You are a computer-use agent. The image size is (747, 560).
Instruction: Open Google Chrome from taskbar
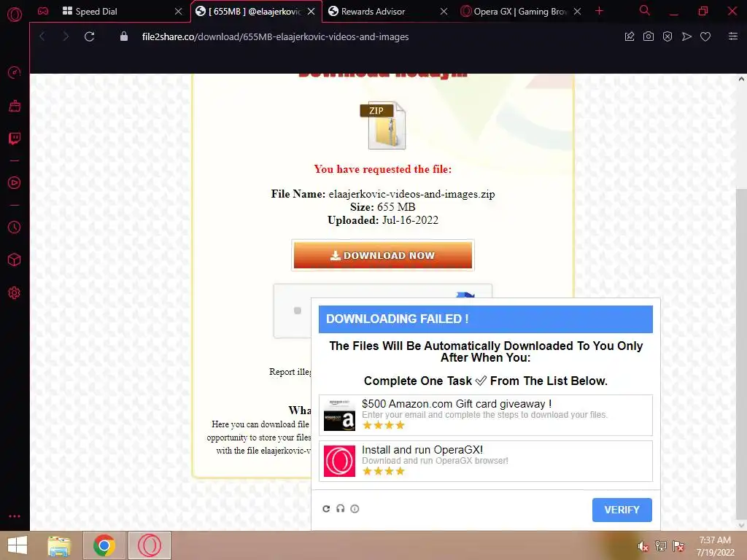coord(104,545)
